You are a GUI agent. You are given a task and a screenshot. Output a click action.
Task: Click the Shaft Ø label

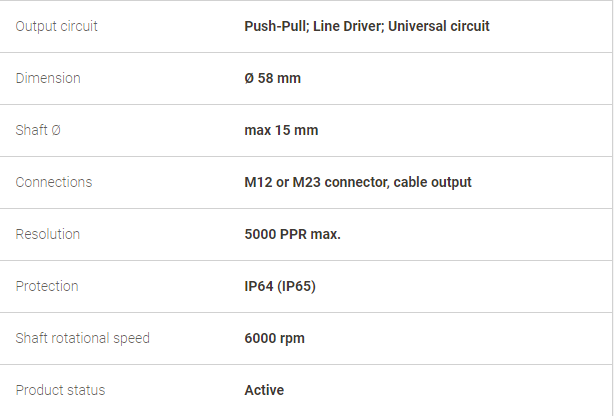pos(38,130)
